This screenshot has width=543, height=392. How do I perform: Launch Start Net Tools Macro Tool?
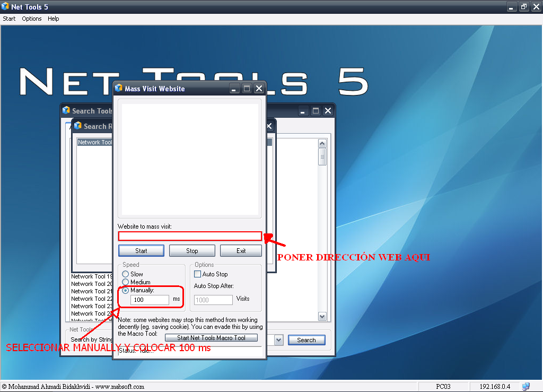pyautogui.click(x=211, y=338)
